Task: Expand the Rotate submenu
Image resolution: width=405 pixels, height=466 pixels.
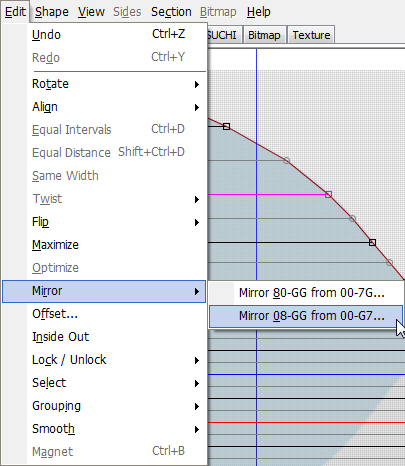Action: pos(104,84)
